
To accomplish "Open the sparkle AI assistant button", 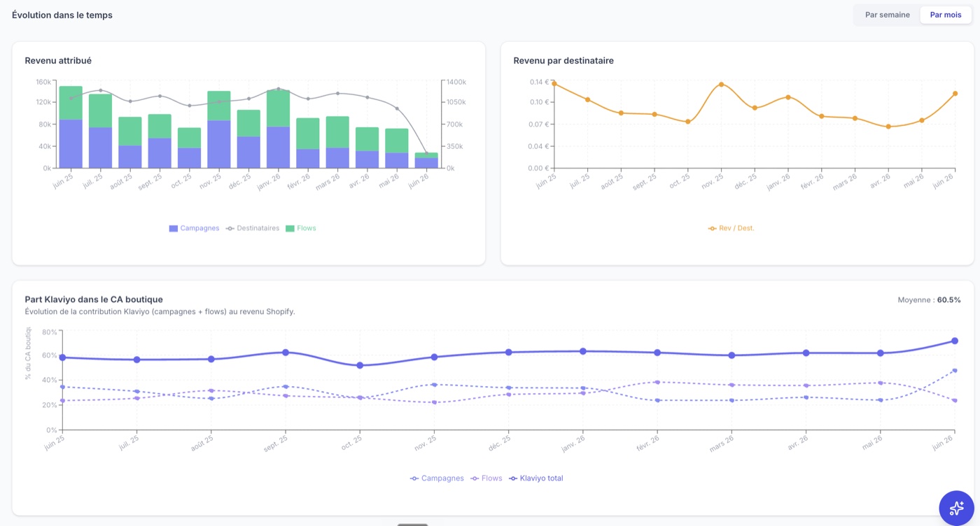I will pos(956,508).
